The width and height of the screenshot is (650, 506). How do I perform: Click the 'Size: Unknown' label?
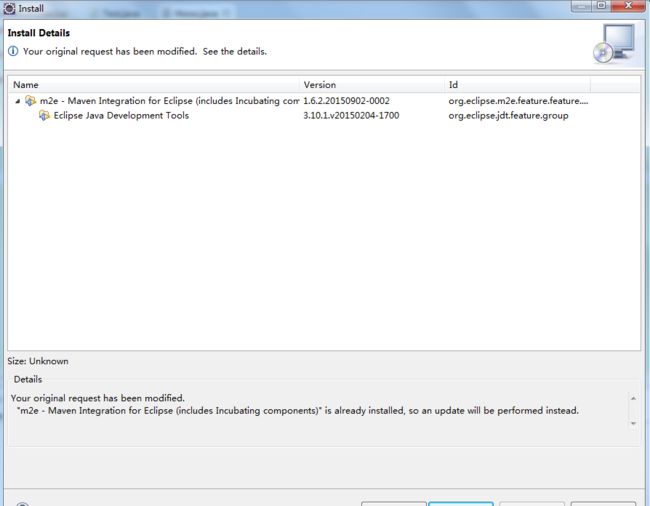pyautogui.click(x=38, y=361)
